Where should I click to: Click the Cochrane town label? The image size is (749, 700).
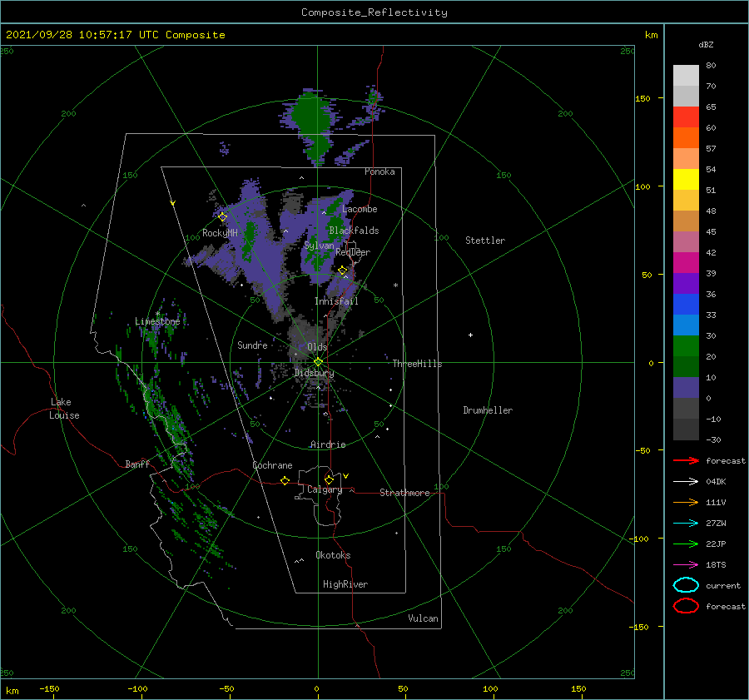pyautogui.click(x=272, y=465)
